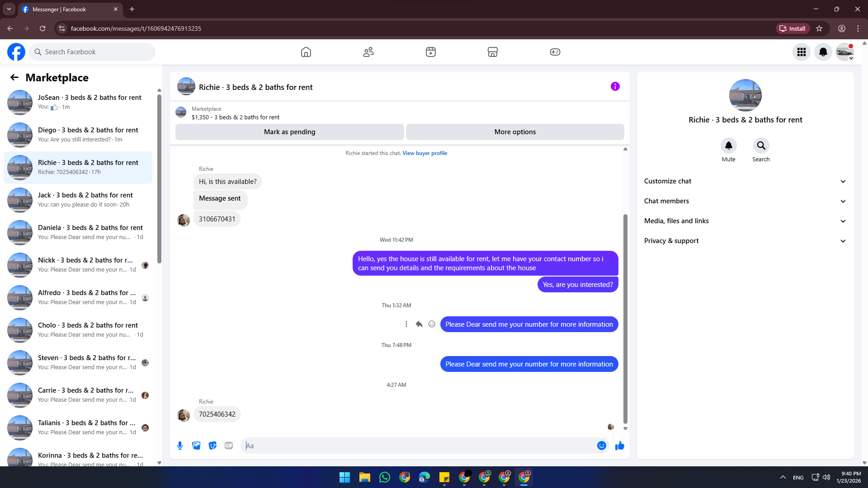Viewport: 868px width, 488px height.
Task: Expand the Chat members section
Action: click(x=745, y=201)
